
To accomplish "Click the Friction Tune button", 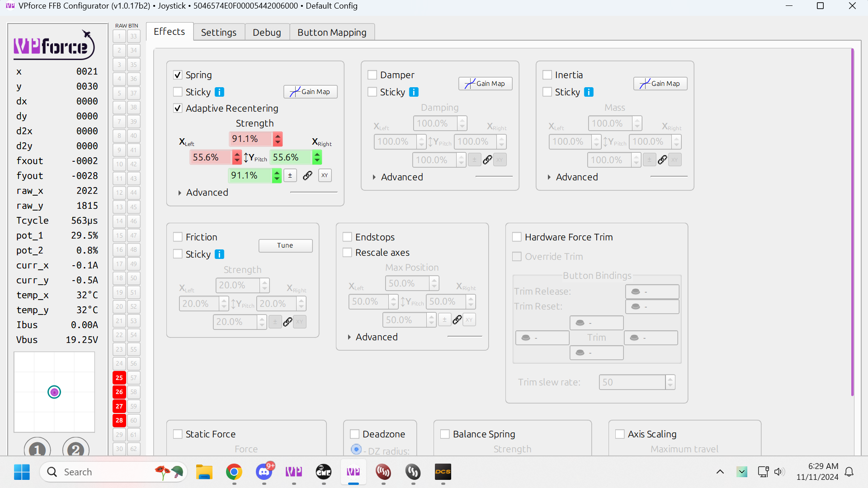I will [285, 245].
